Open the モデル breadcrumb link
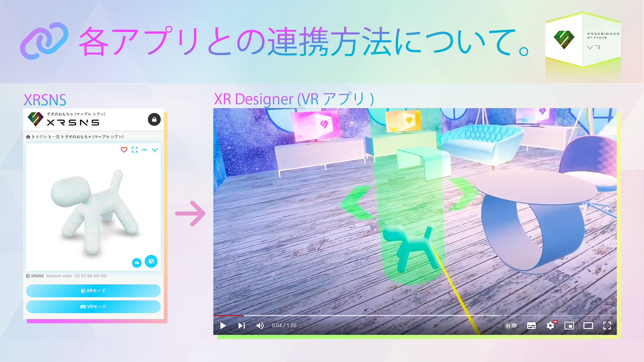Screen dimensions: 644x362 coord(41,137)
